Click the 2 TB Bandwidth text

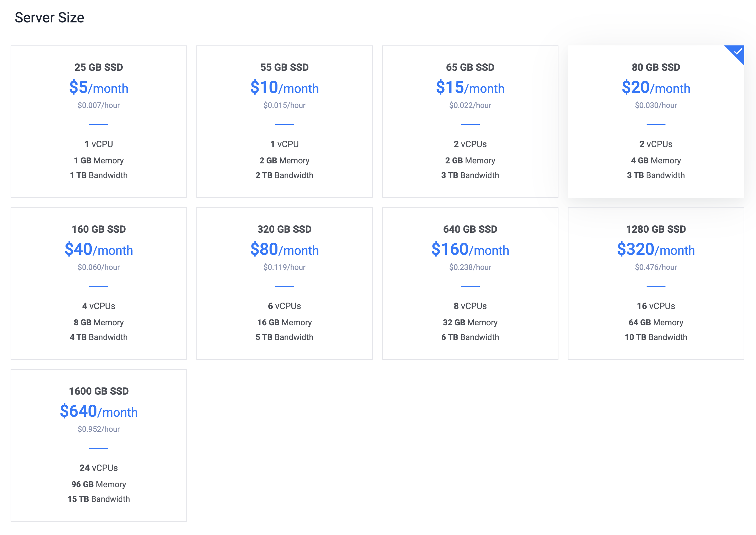284,175
